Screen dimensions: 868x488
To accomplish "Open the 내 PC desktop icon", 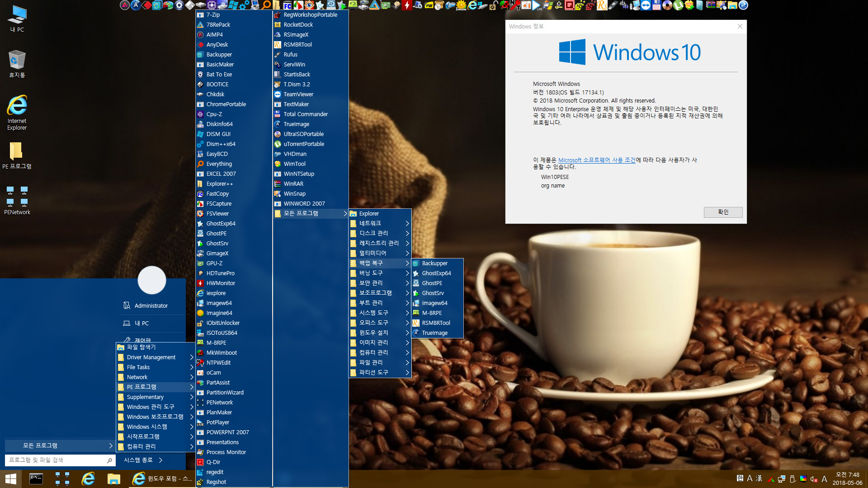I will (17, 19).
